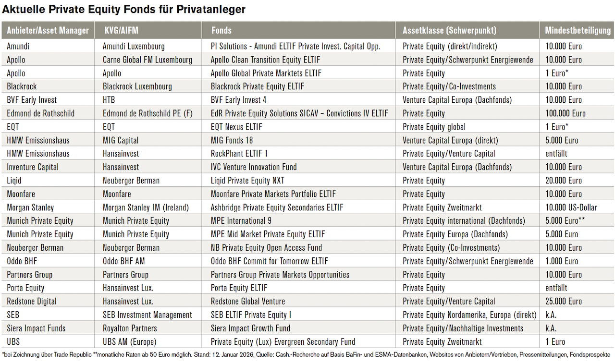Select the EQT Nexus ELTIF fund cell
The width and height of the screenshot is (615, 364).
(x=236, y=127)
